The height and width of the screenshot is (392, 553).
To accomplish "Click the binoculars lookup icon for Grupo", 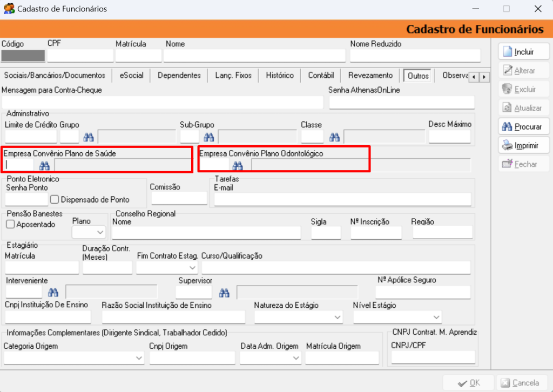I will coord(89,137).
